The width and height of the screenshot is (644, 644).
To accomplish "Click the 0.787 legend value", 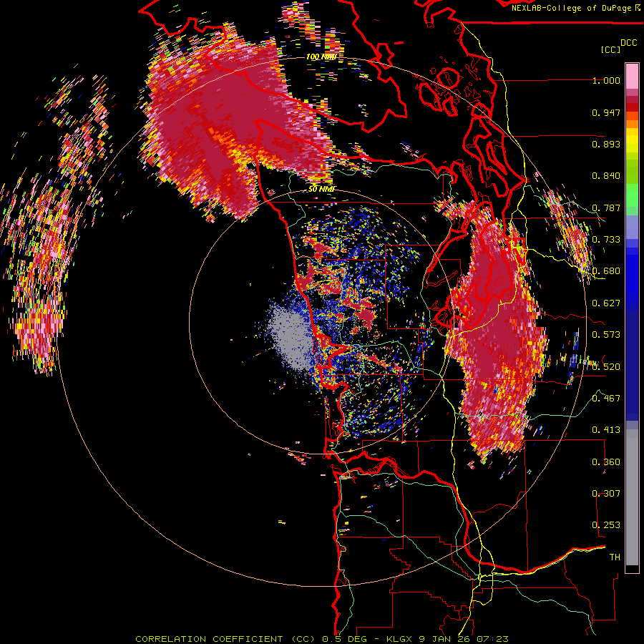I will tap(606, 208).
